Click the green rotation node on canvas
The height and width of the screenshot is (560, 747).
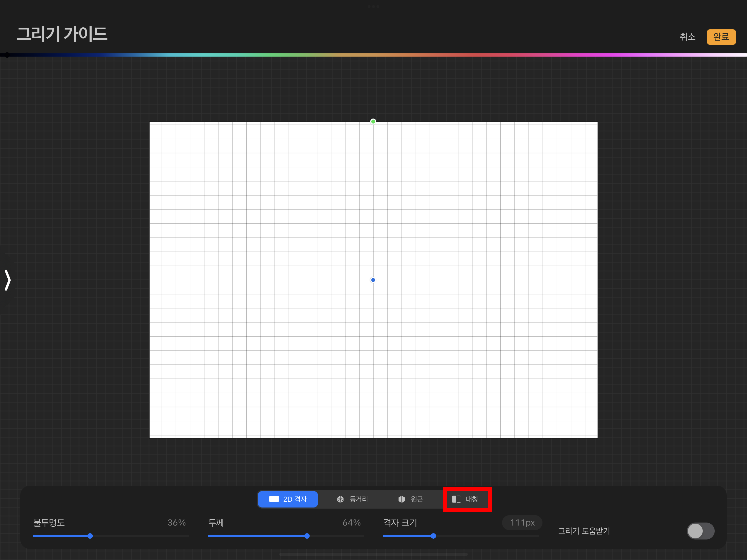click(373, 122)
